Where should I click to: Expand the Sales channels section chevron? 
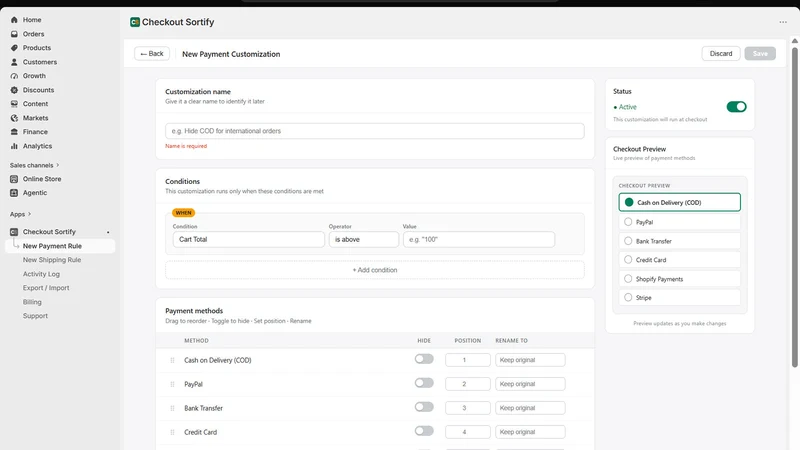58,165
